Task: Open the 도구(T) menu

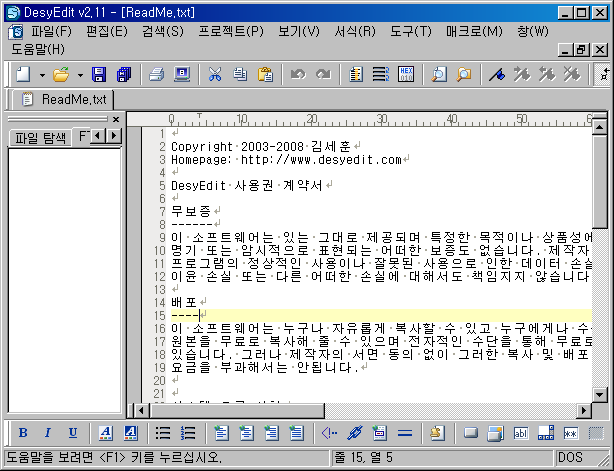Action: point(411,31)
